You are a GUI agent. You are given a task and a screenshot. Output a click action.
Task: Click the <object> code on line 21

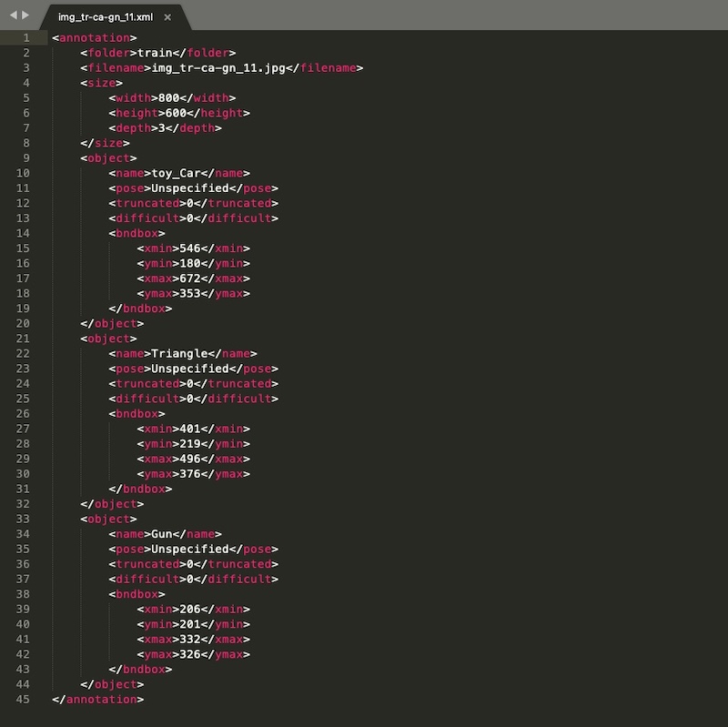108,338
